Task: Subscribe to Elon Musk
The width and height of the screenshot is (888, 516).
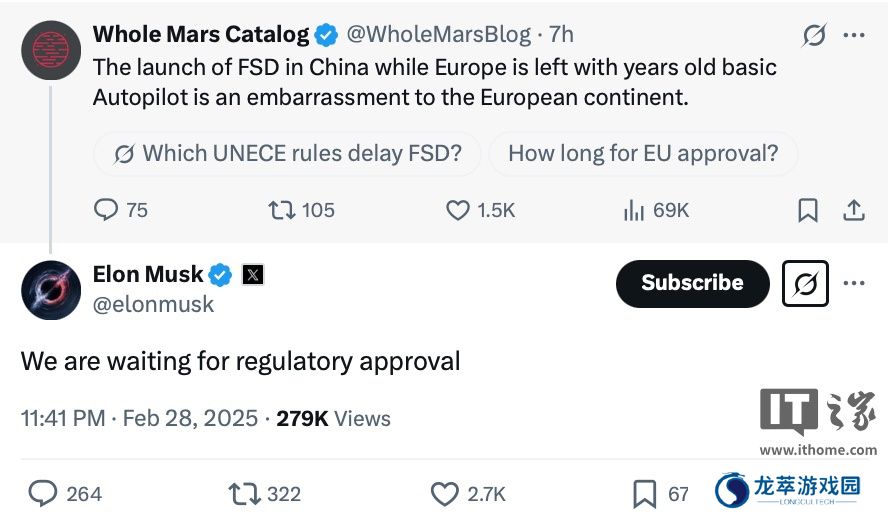Action: pos(693,283)
